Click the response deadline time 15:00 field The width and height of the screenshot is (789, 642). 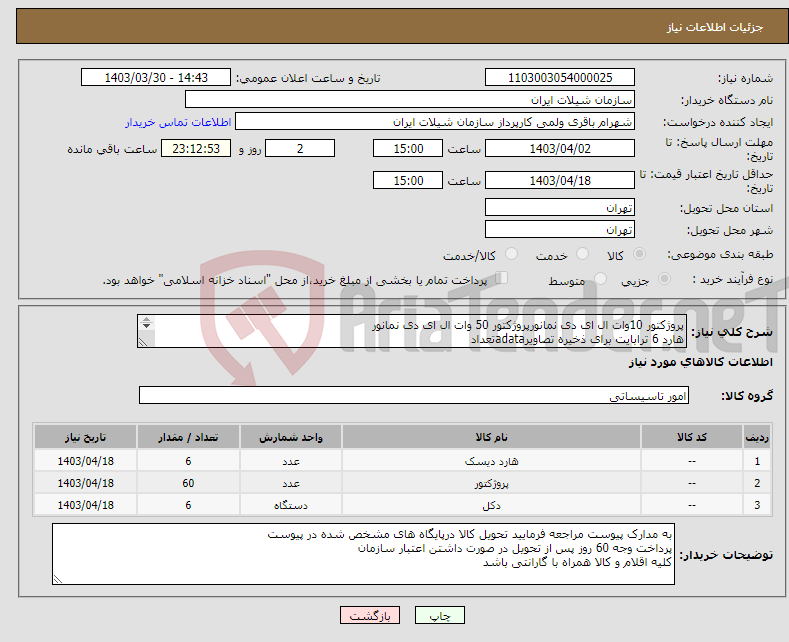click(408, 148)
